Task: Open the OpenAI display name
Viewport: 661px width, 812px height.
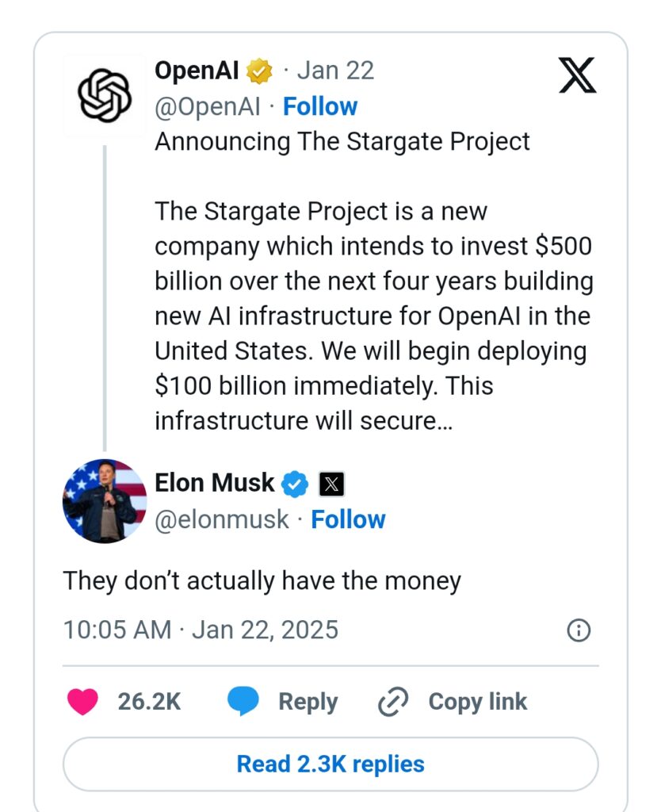Action: (197, 71)
